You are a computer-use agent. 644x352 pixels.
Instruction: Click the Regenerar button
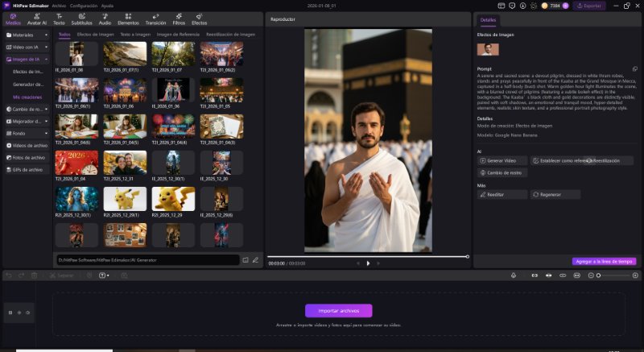(x=555, y=195)
